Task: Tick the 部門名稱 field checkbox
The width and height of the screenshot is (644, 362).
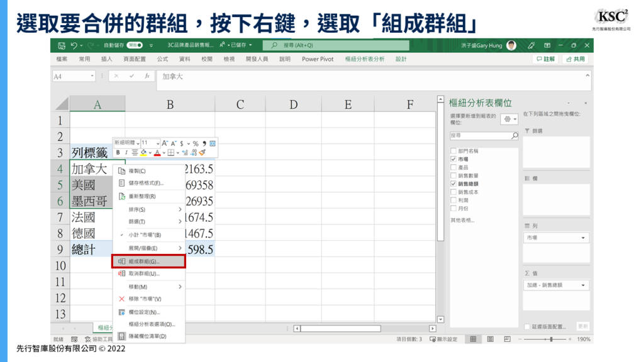Action: (x=453, y=151)
